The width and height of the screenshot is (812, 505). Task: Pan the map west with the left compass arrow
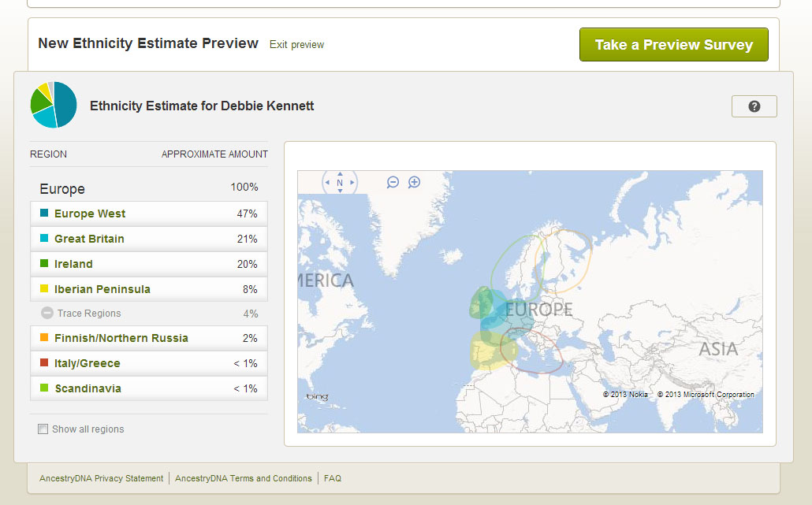[328, 182]
